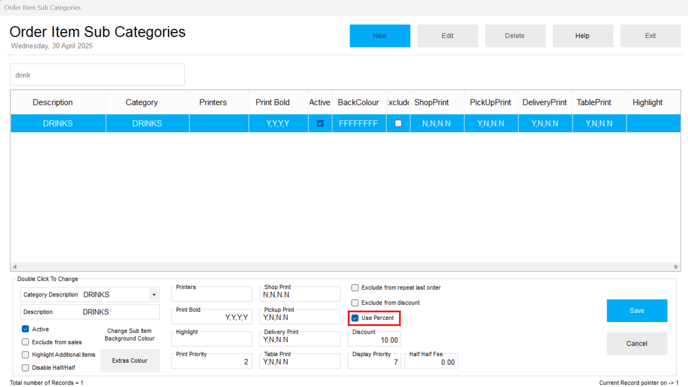Image resolution: width=688 pixels, height=387 pixels.
Task: Click the Delivery Print field
Action: coord(300,339)
